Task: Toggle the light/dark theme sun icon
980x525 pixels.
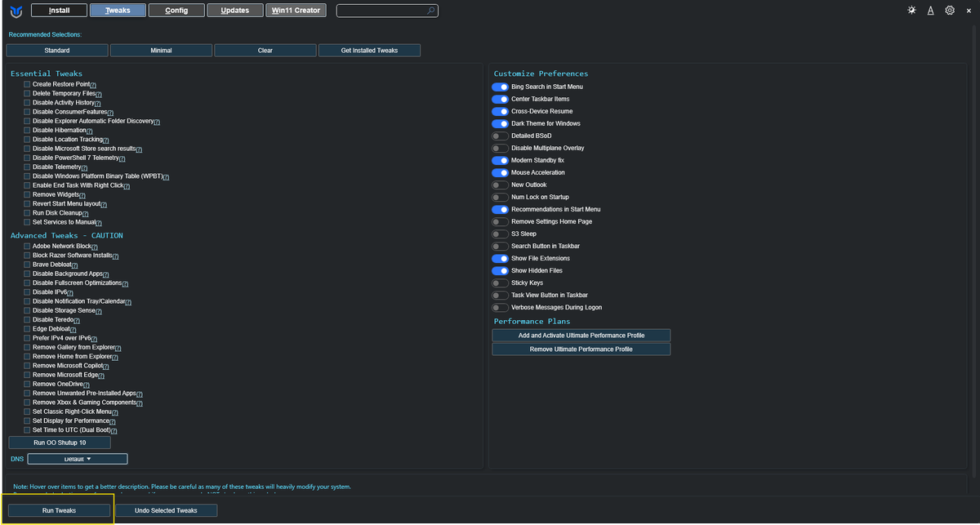Action: (911, 11)
